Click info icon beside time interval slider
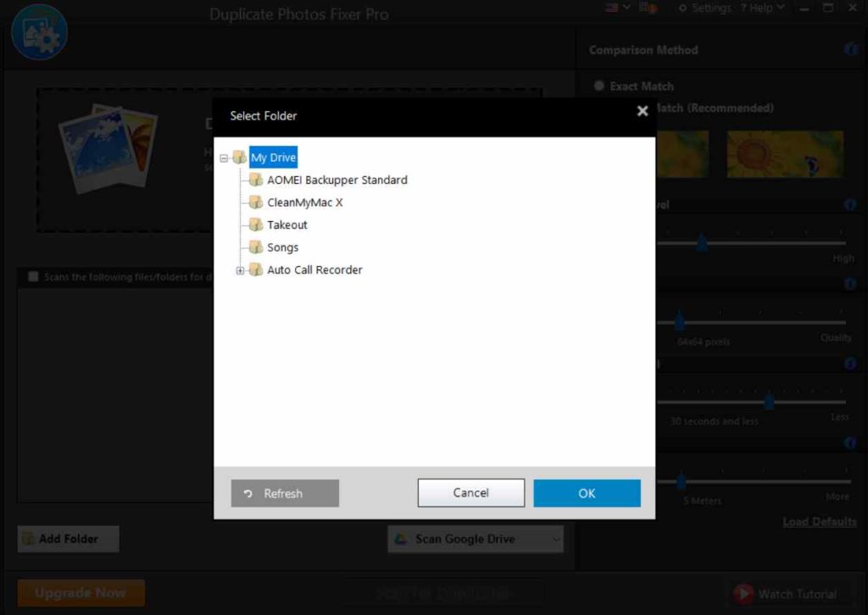Image resolution: width=868 pixels, height=615 pixels. [x=850, y=363]
